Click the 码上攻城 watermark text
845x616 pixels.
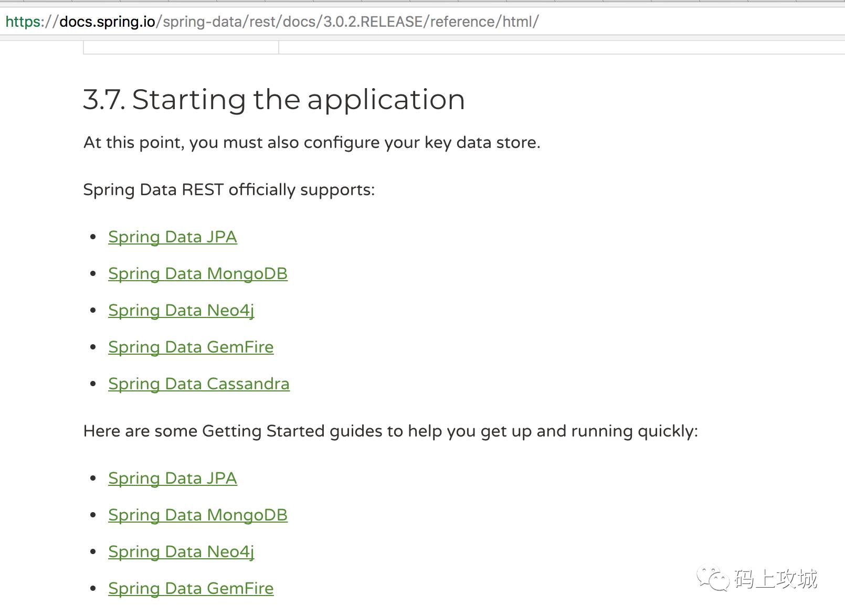click(776, 579)
